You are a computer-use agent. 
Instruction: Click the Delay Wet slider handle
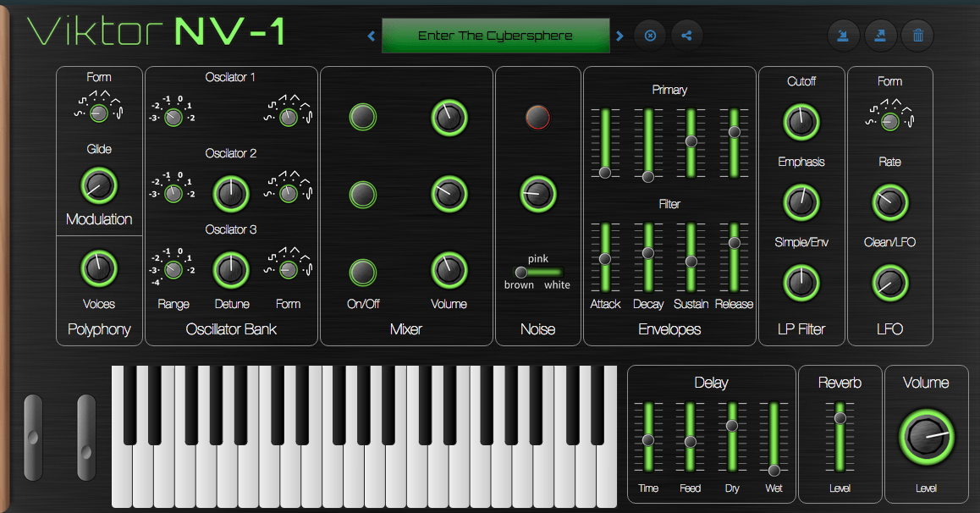774,471
